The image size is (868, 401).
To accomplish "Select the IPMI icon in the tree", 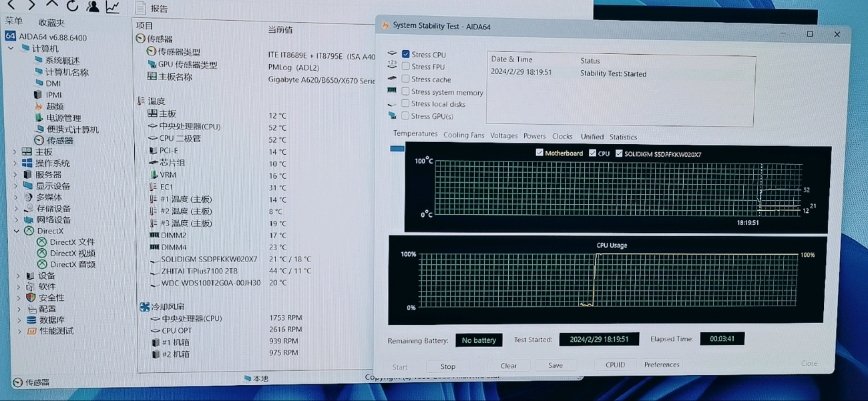I will [x=38, y=95].
